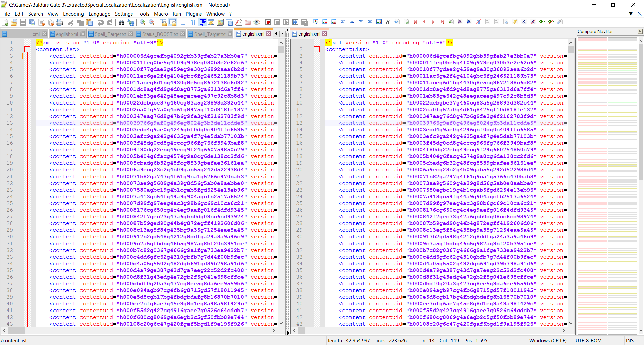Click the tab bar scroll right arrow
Image resolution: width=644 pixels, height=345 pixels.
point(282,34)
